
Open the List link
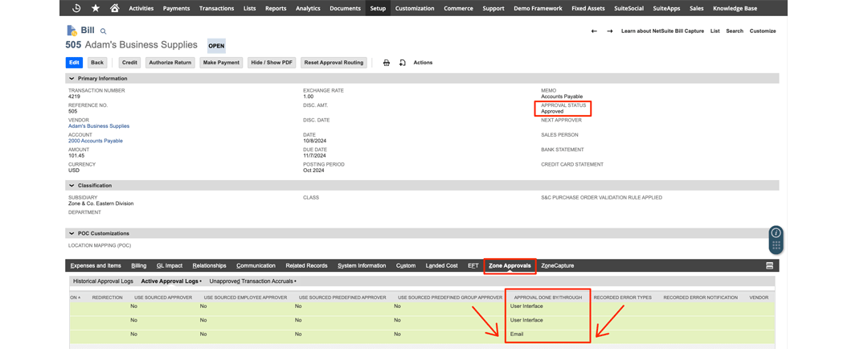click(x=714, y=31)
